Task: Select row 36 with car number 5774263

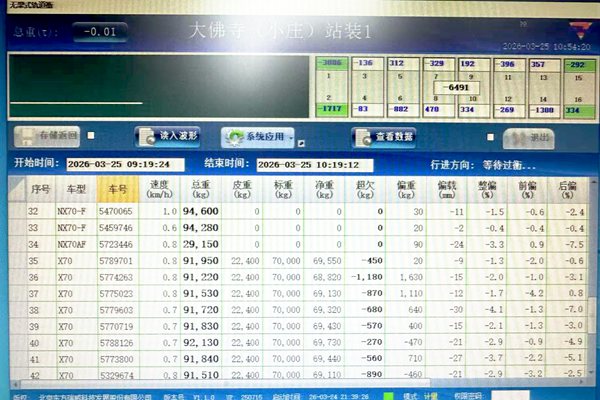Action: tap(118, 277)
